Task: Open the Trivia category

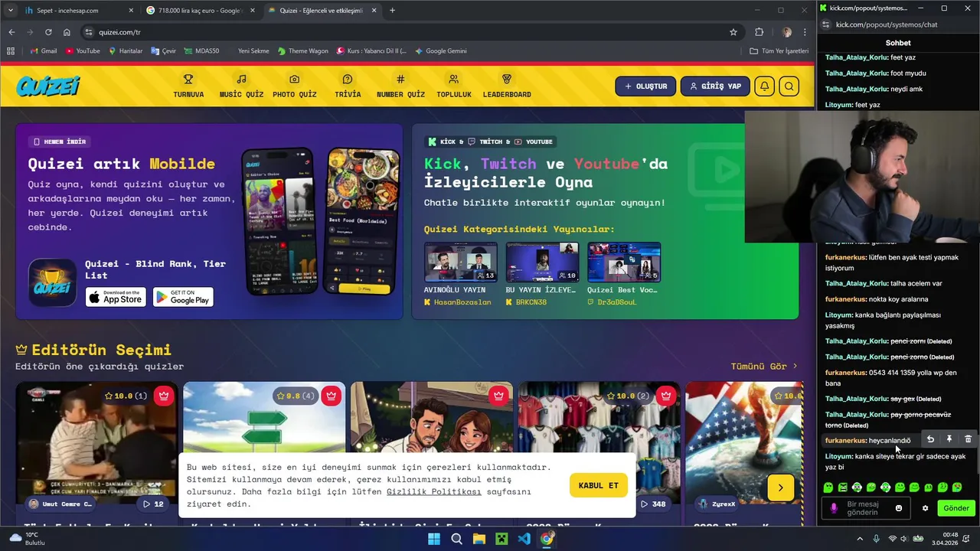Action: pyautogui.click(x=348, y=86)
